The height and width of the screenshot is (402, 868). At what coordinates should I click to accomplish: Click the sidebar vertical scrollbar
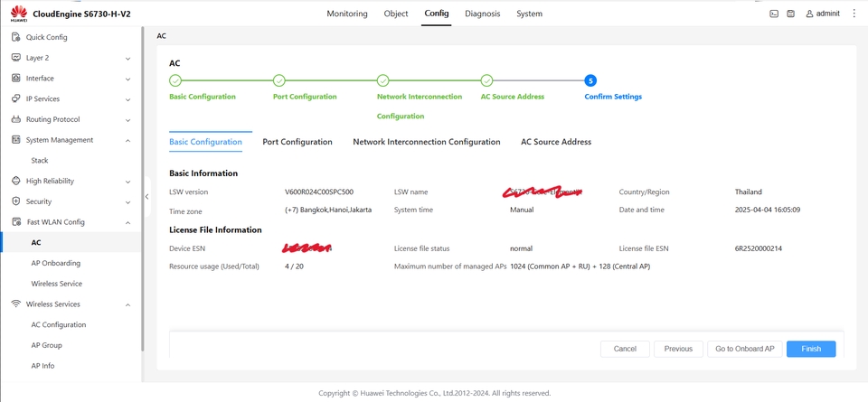coord(142,188)
